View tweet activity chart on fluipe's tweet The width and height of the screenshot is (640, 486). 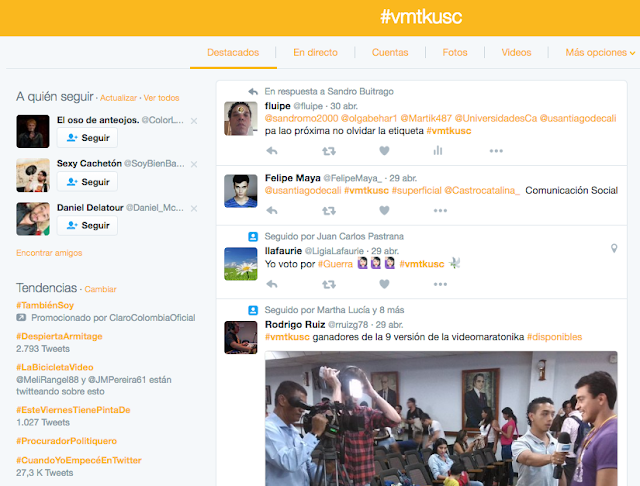438,151
